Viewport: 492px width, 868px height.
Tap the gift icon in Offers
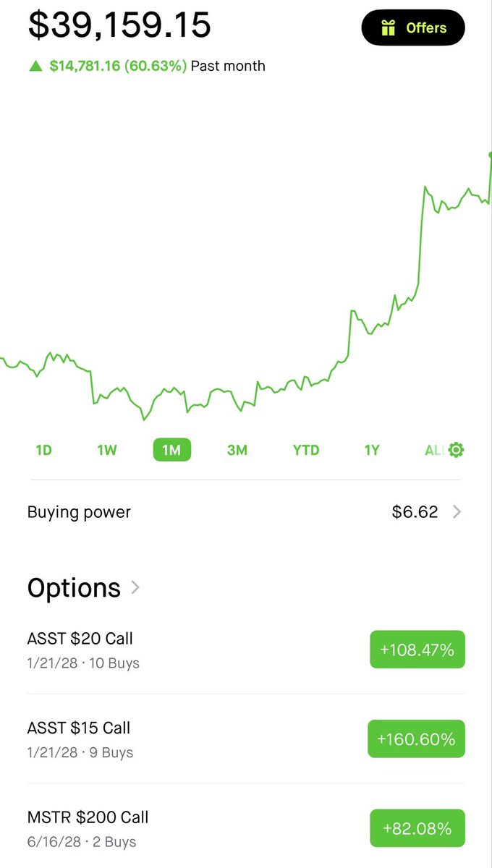coord(389,28)
